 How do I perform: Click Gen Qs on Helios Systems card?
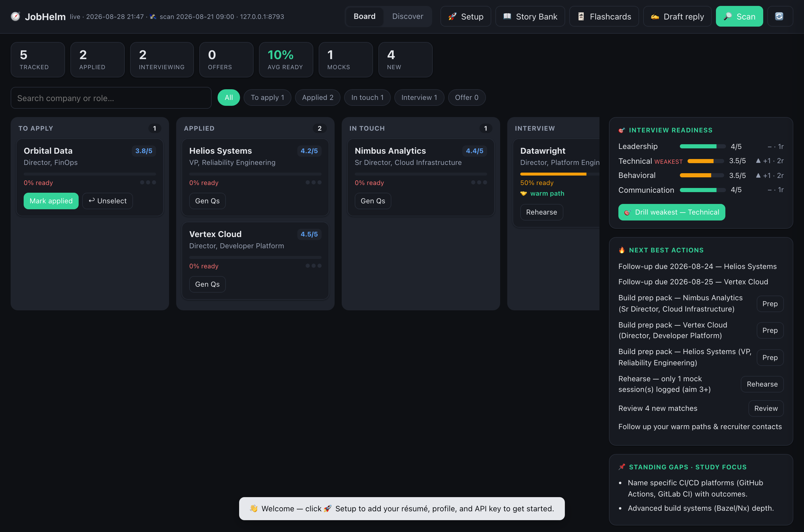click(207, 201)
